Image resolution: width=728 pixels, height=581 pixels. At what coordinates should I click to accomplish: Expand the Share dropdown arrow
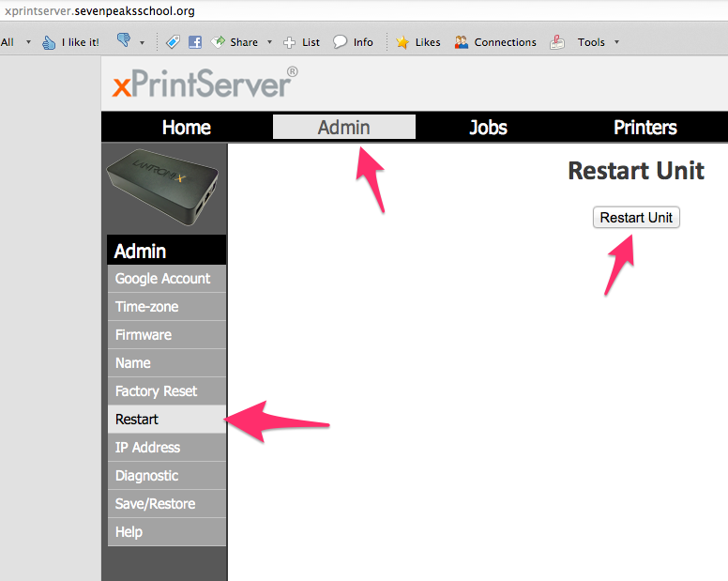point(269,42)
